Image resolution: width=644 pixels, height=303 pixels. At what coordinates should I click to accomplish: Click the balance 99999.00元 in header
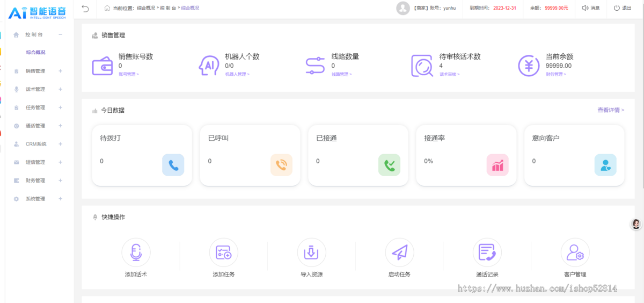[556, 8]
